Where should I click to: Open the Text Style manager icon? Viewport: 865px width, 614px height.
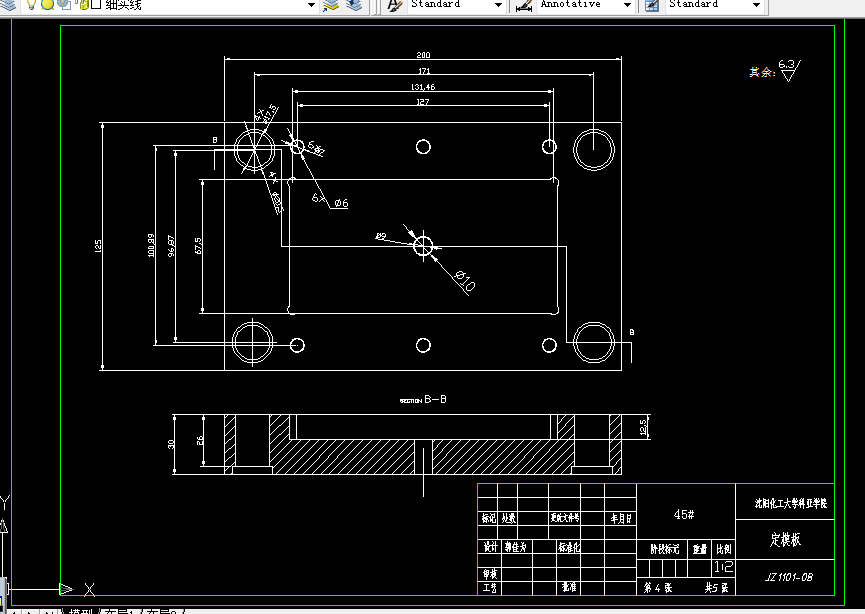click(394, 5)
